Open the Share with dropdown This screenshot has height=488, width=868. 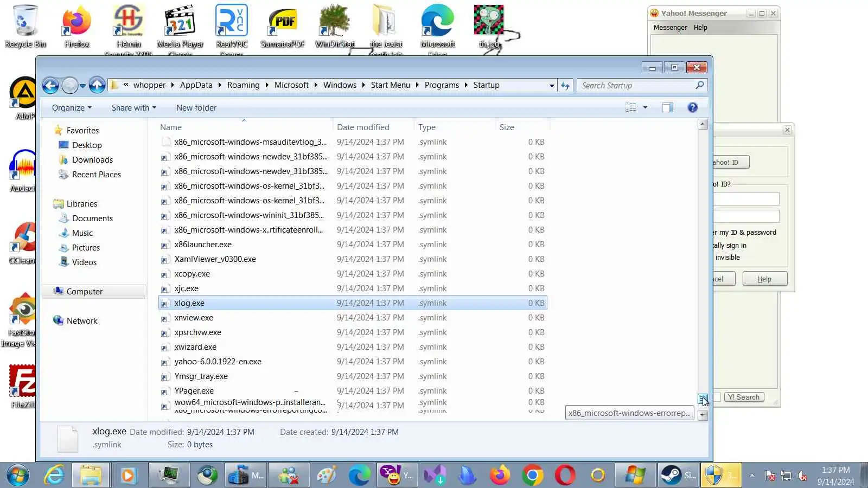pos(134,108)
